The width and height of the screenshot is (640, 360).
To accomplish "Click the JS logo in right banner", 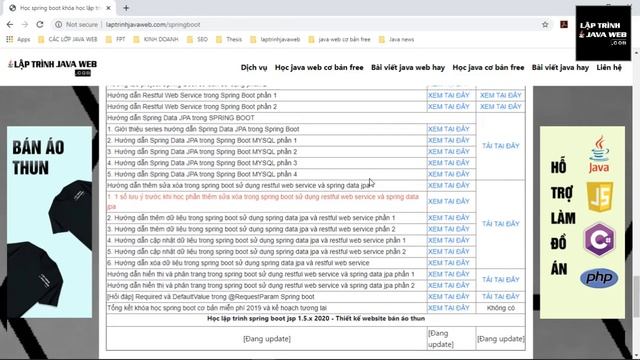I will (600, 197).
